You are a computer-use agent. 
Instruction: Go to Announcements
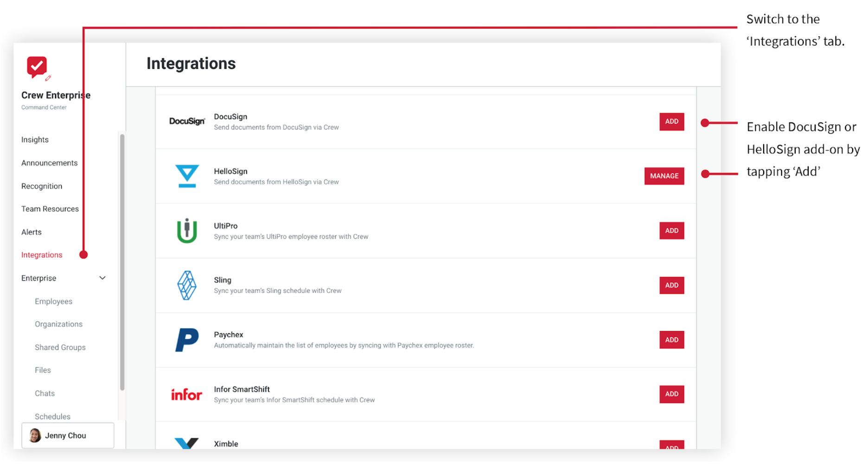[x=49, y=163]
